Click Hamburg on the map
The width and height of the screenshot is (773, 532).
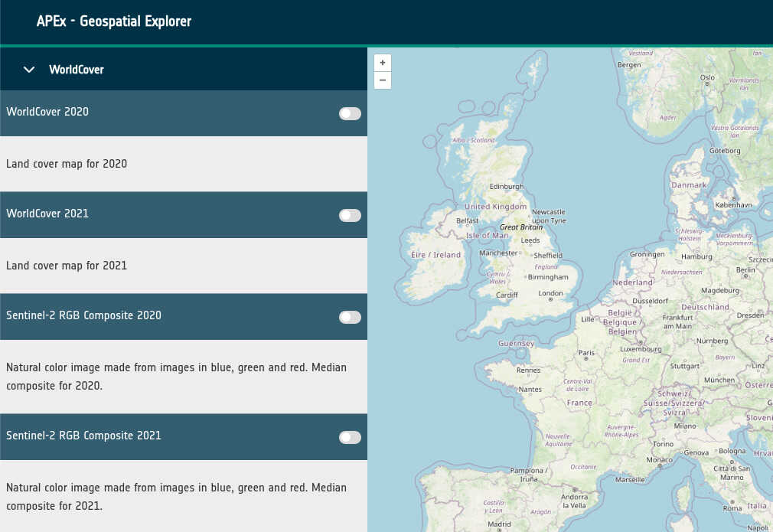tap(696, 257)
